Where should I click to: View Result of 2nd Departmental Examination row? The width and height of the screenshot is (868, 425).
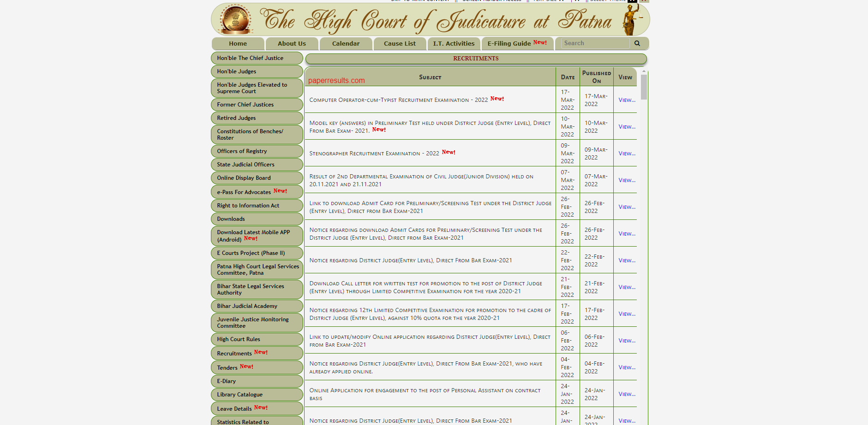click(627, 180)
